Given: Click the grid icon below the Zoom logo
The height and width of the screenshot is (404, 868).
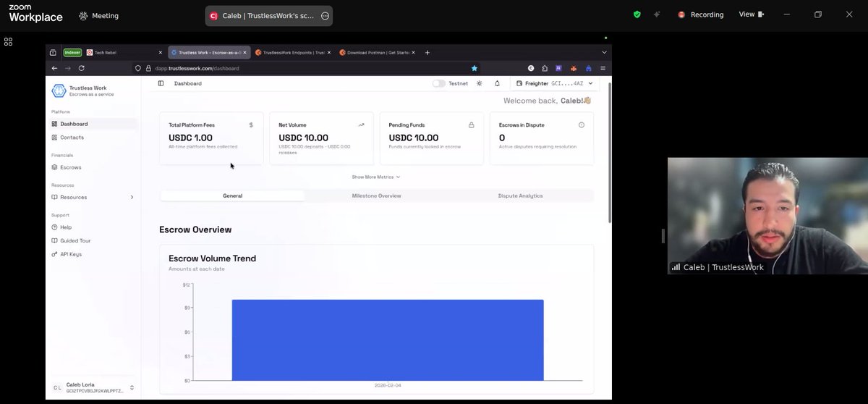Looking at the screenshot, I should coord(8,42).
